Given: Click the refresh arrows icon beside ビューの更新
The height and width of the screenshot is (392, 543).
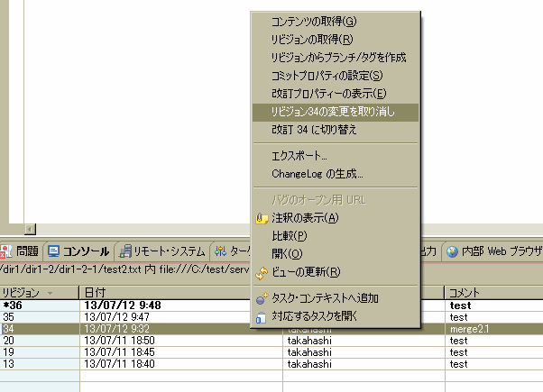Looking at the screenshot, I should tap(262, 273).
